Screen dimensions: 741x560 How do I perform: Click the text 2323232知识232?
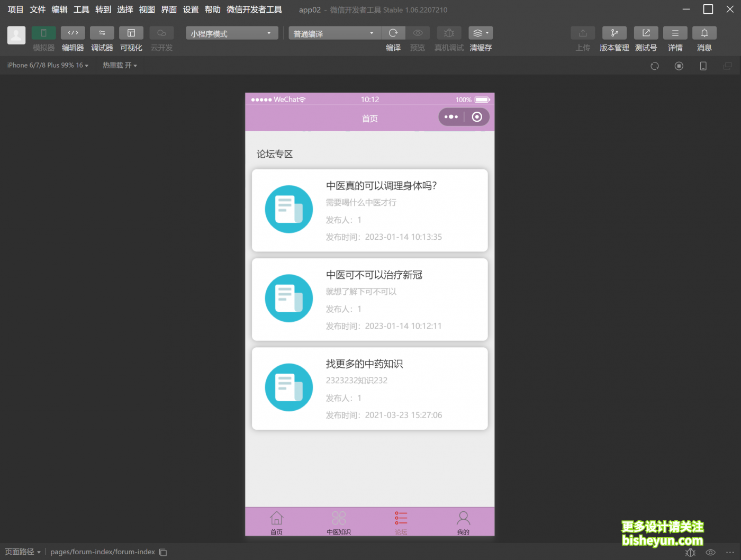[x=357, y=381]
